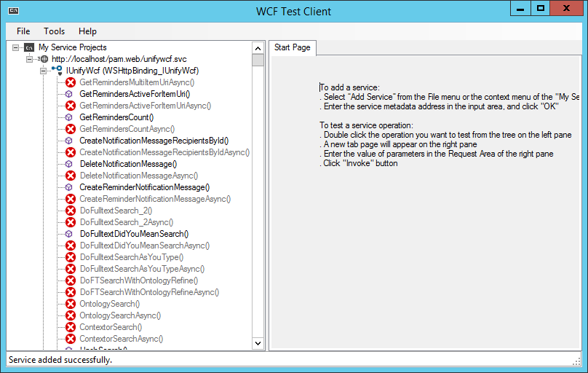Select the greyed ContextorSearchAsync() text
Screen dimensions: 588x373
pos(121,338)
